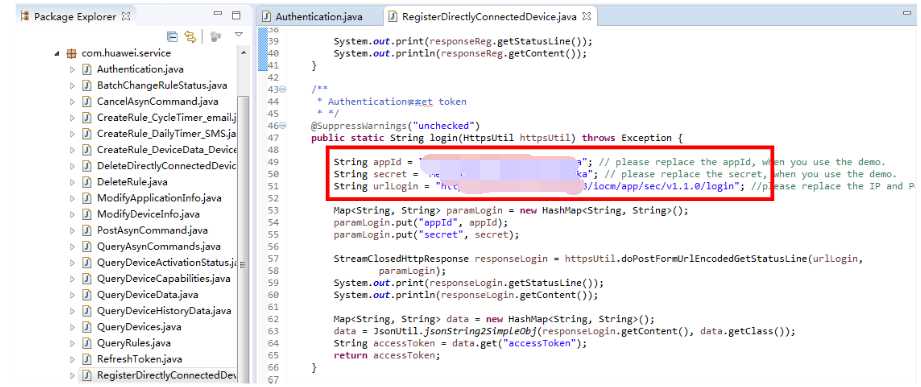Viewport: 921px width, 387px height.
Task: Click Collapse All icon in Package Explorer
Action: [172, 36]
